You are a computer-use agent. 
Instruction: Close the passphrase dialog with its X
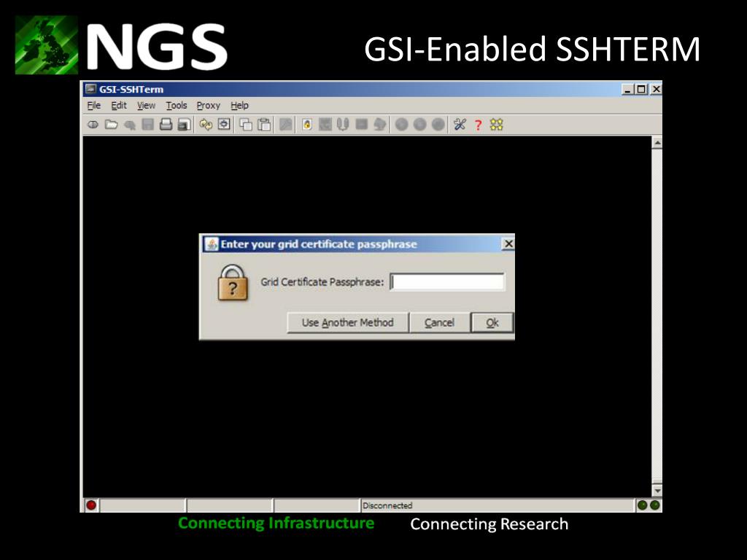click(x=508, y=244)
